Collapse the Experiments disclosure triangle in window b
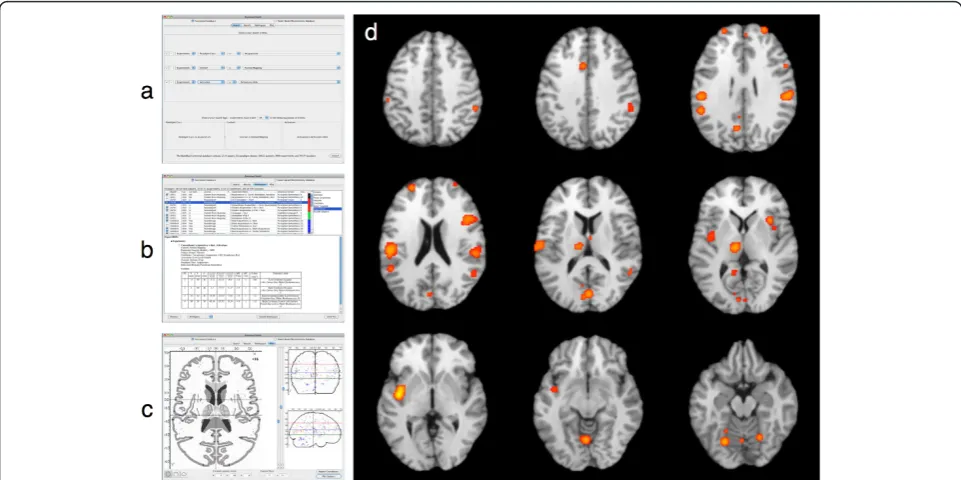Image resolution: width=961 pixels, height=480 pixels. pyautogui.click(x=172, y=241)
